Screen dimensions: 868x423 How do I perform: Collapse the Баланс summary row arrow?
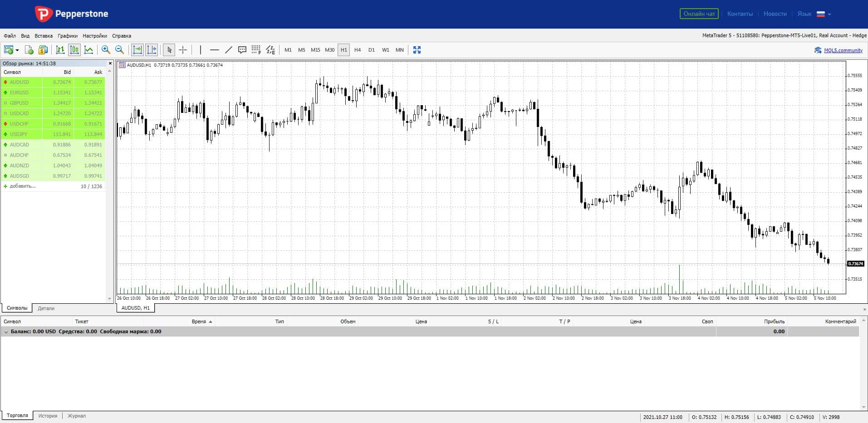(6, 332)
